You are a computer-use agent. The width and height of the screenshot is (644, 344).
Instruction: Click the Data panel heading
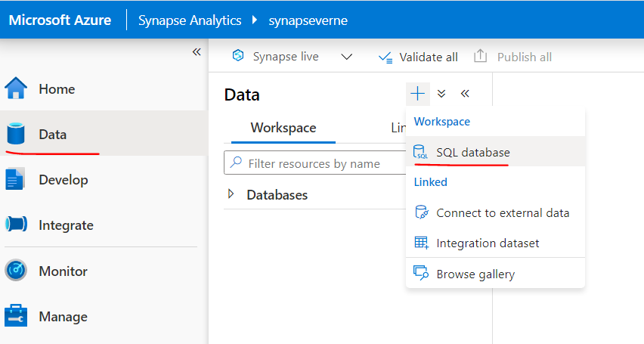[x=242, y=95]
